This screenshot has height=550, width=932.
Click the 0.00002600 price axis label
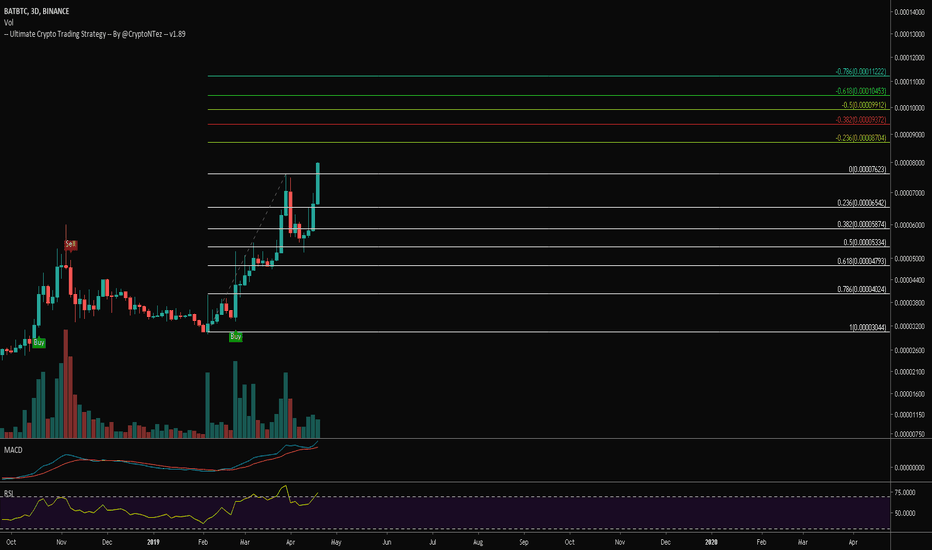[x=909, y=351]
